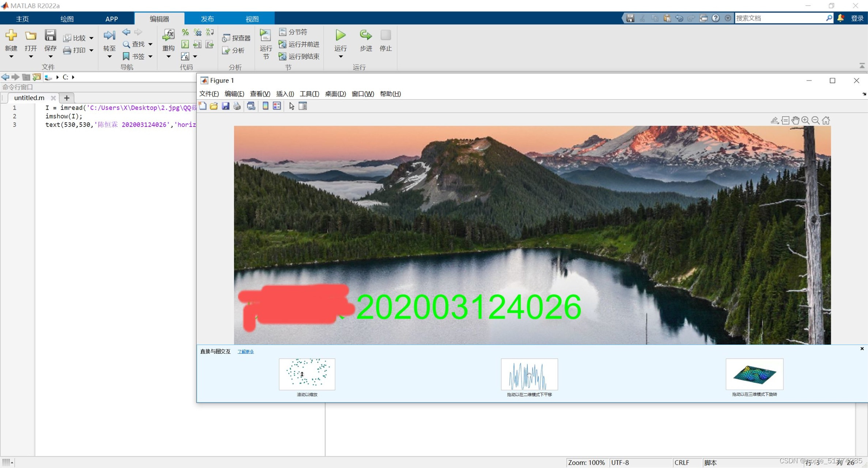The width and height of the screenshot is (868, 468).
Task: Expand the 新建 (New) dropdown arrow
Action: [x=11, y=57]
